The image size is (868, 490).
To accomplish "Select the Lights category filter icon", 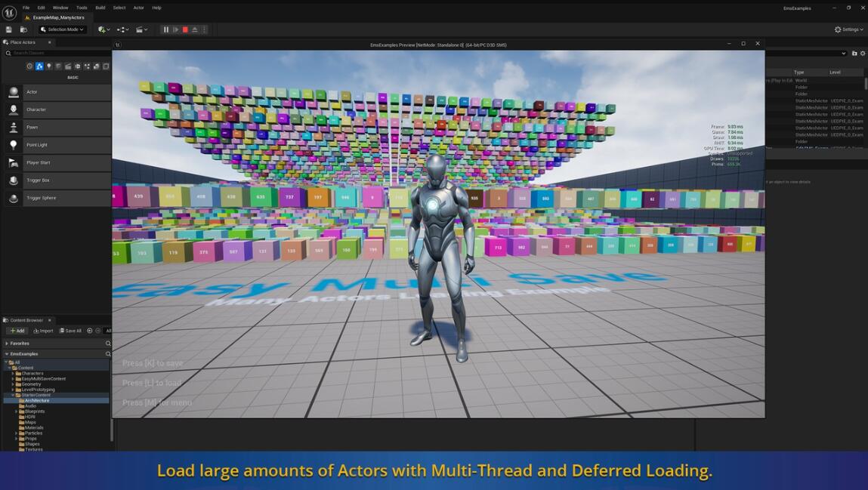I will 49,66.
